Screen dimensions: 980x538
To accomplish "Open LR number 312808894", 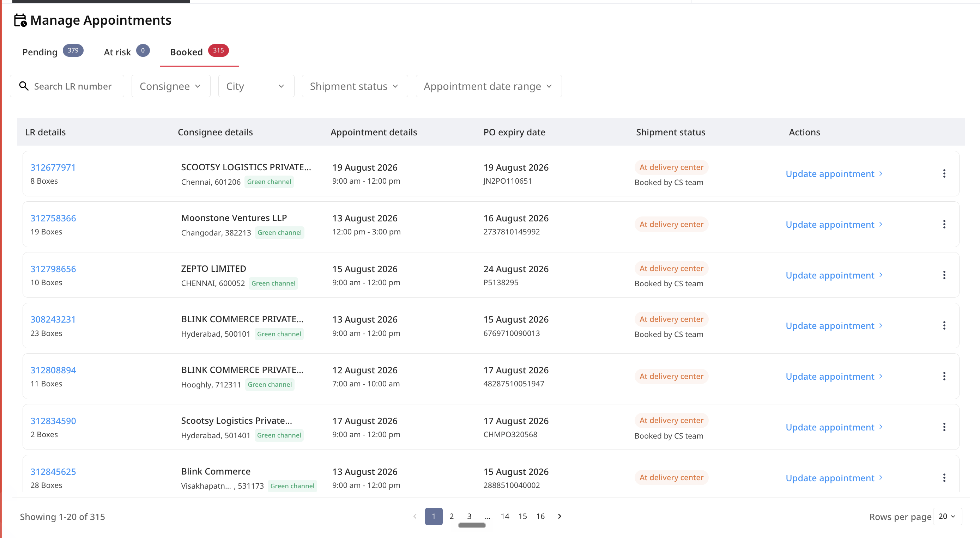I will pos(53,370).
